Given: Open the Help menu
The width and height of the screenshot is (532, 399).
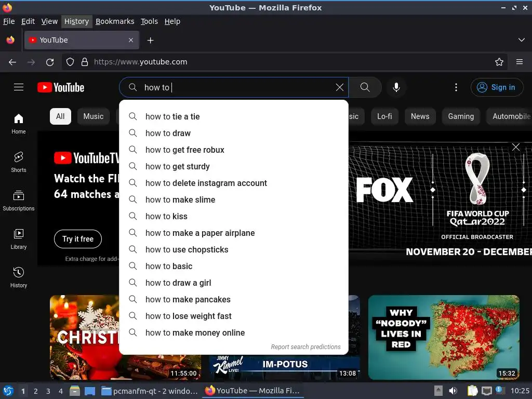Looking at the screenshot, I should pos(172,21).
